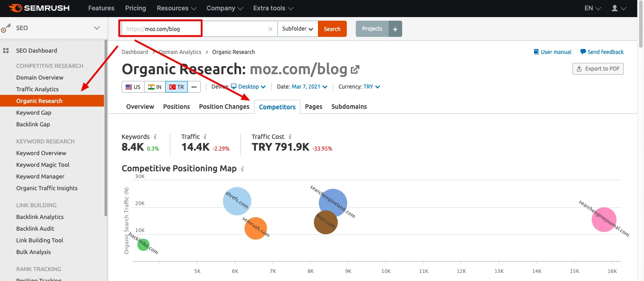Switch to the Overview tab
The image size is (644, 281).
point(140,107)
